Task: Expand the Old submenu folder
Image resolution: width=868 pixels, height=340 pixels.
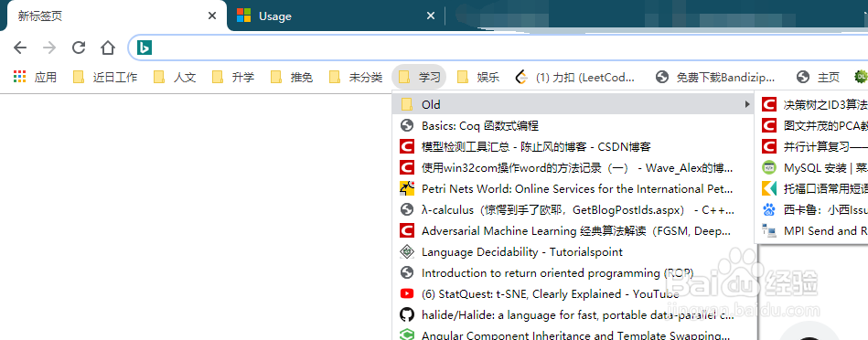Action: (x=573, y=104)
